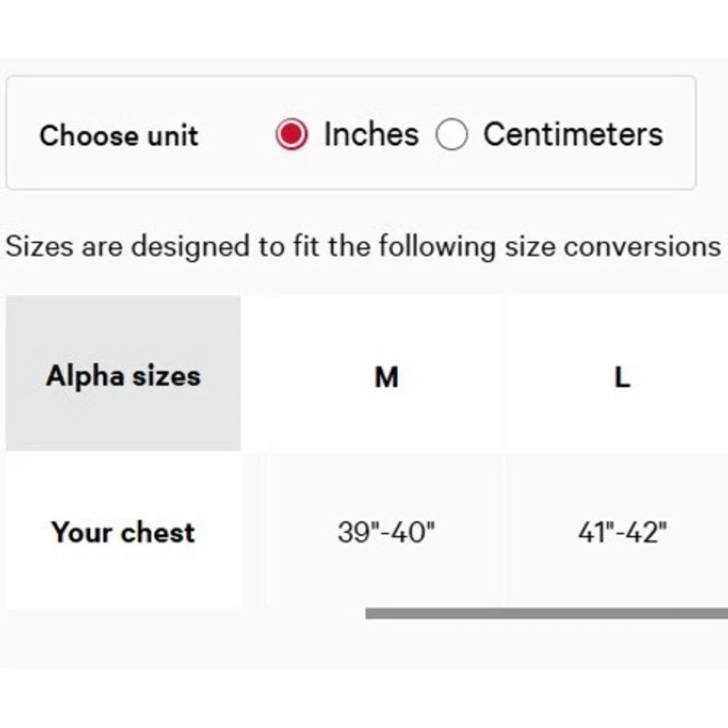Click the word "Sizes" starting the description
Image resolution: width=728 pixels, height=728 pixels.
pyautogui.click(x=40, y=246)
